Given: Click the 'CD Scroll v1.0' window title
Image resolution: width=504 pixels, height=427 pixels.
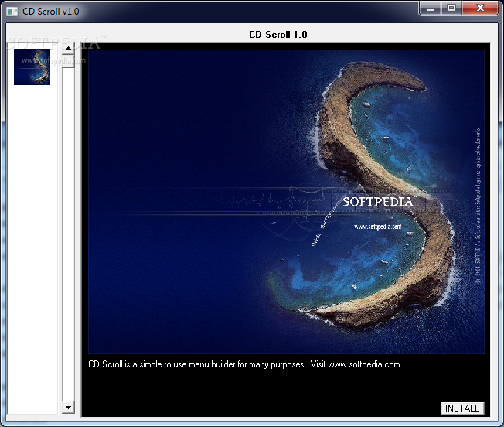Looking at the screenshot, I should 51,12.
